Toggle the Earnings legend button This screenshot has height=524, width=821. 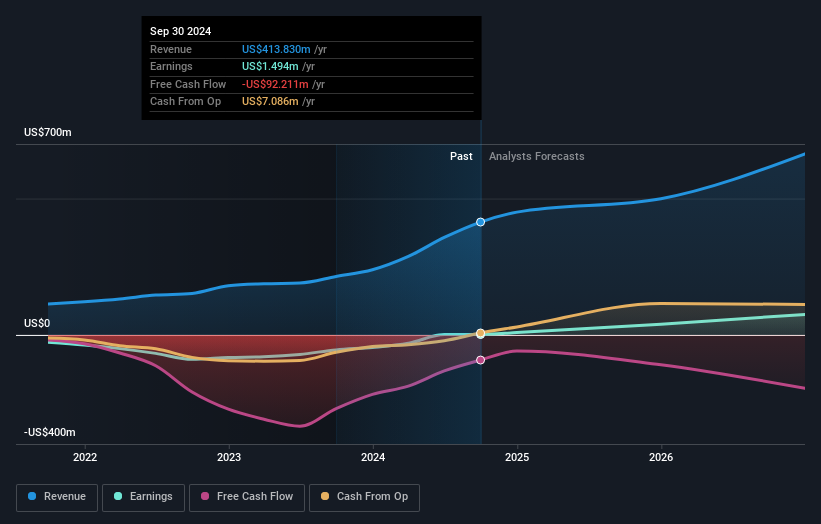(143, 497)
